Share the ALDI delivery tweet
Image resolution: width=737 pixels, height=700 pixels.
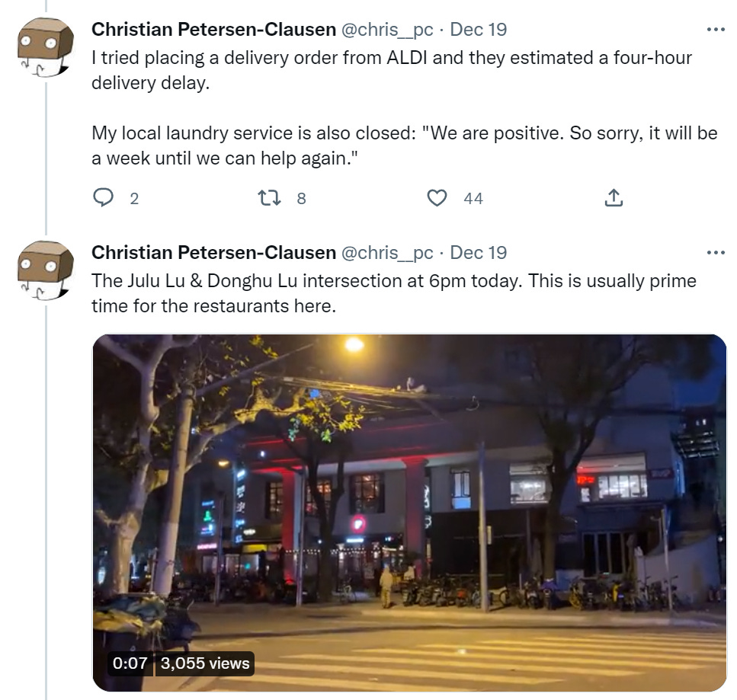click(x=614, y=198)
